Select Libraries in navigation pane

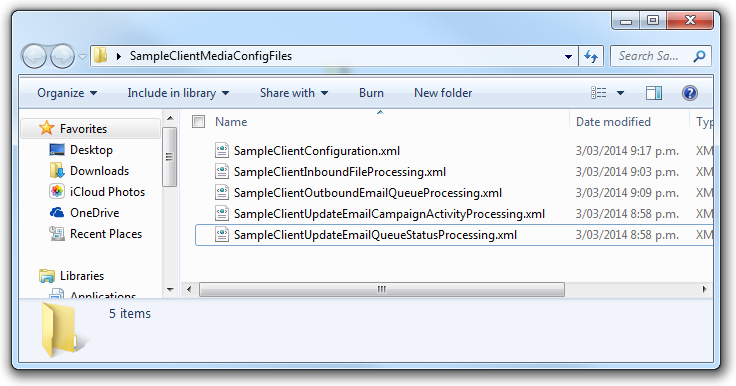(82, 276)
